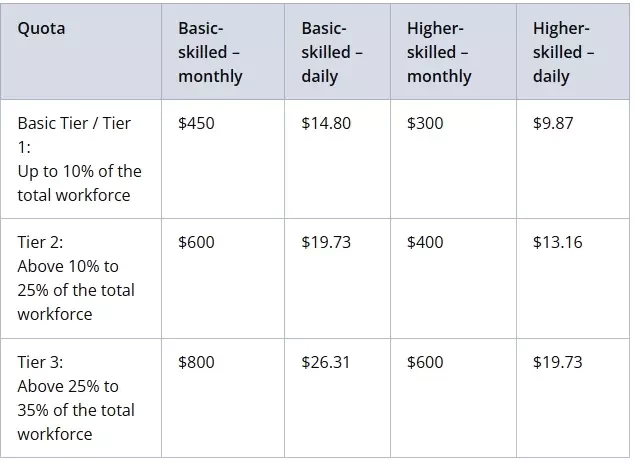Select the Tier 3 quota description cell
The image size is (635, 466).
pos(81,398)
